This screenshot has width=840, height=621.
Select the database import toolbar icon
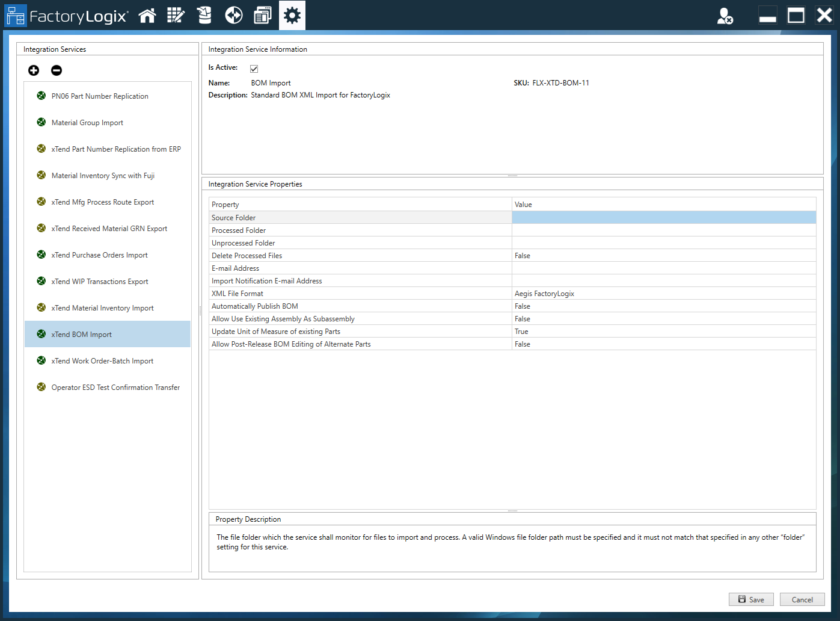pos(204,15)
